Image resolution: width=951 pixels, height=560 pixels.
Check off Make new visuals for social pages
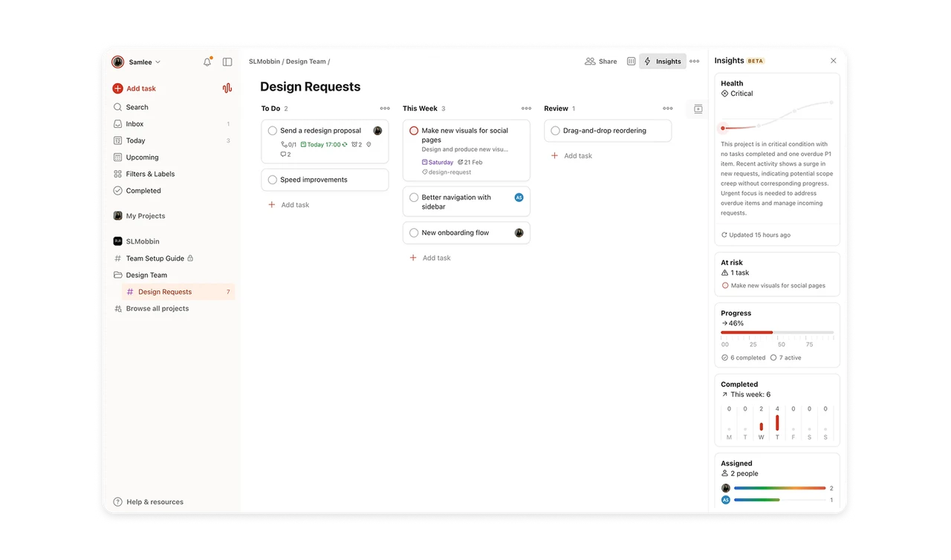414,131
